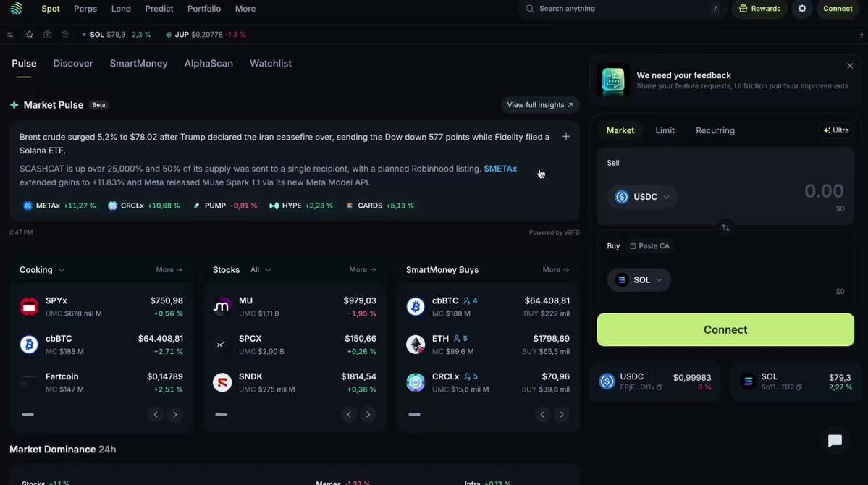Open the SOL buy token selector
This screenshot has width=868, height=485.
pyautogui.click(x=639, y=279)
